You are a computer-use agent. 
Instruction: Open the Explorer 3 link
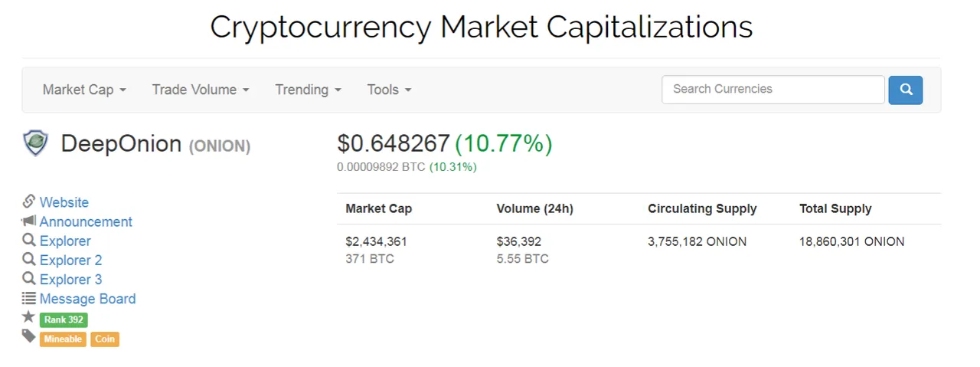(x=70, y=280)
